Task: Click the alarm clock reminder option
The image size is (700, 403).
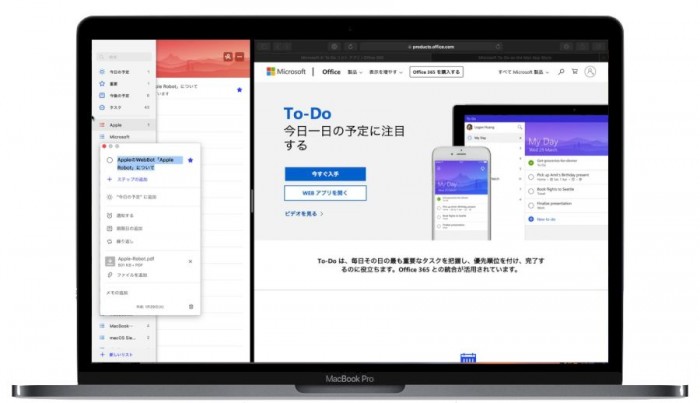Action: [x=120, y=216]
